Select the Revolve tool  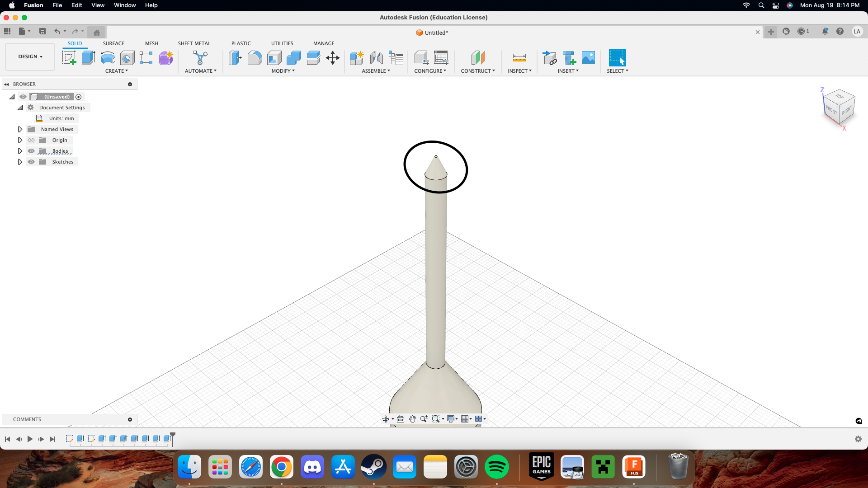pyautogui.click(x=108, y=58)
